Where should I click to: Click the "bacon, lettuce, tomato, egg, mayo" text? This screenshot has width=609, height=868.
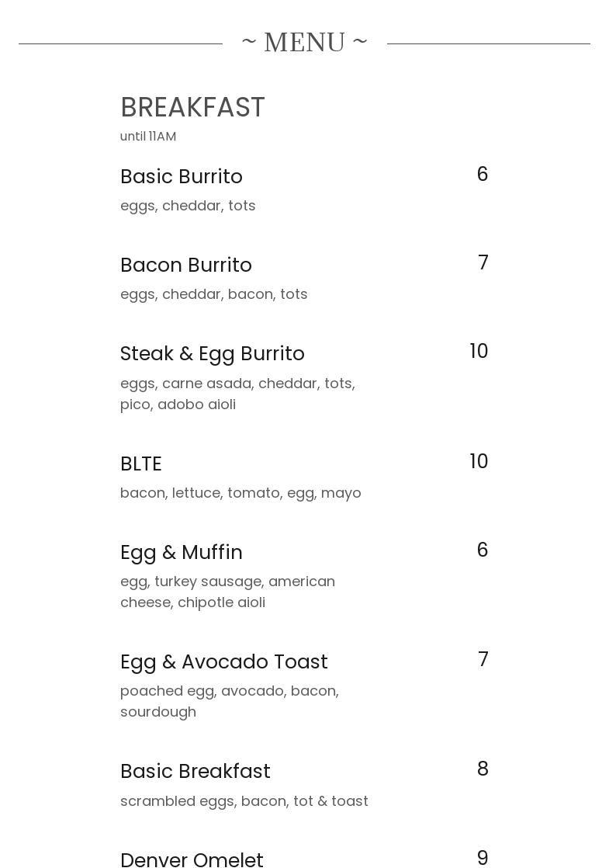[240, 493]
